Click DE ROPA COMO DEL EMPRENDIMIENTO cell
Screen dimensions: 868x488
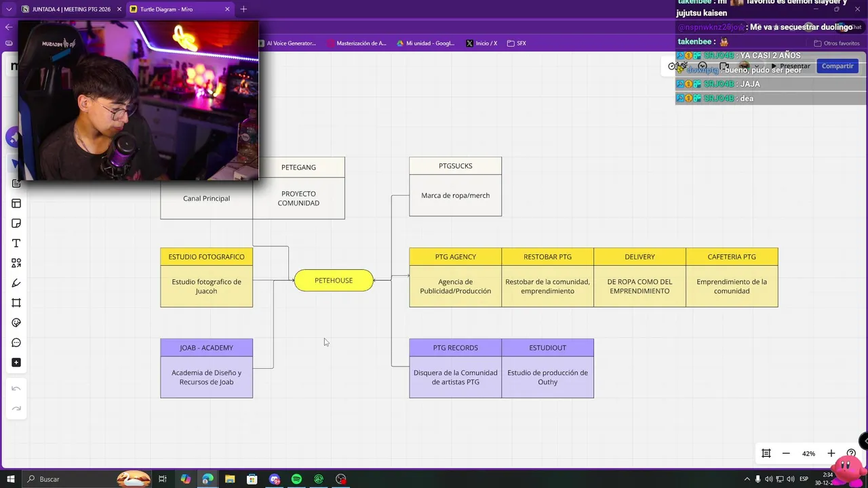pos(639,287)
